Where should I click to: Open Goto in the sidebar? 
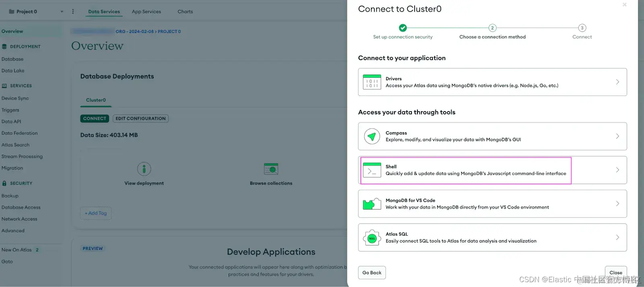click(x=7, y=262)
